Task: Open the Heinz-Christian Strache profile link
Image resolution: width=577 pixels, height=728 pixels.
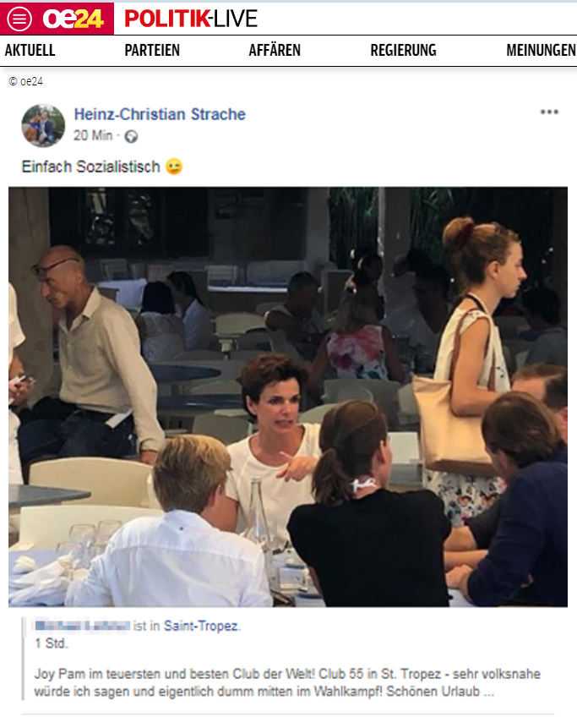Action: [160, 114]
